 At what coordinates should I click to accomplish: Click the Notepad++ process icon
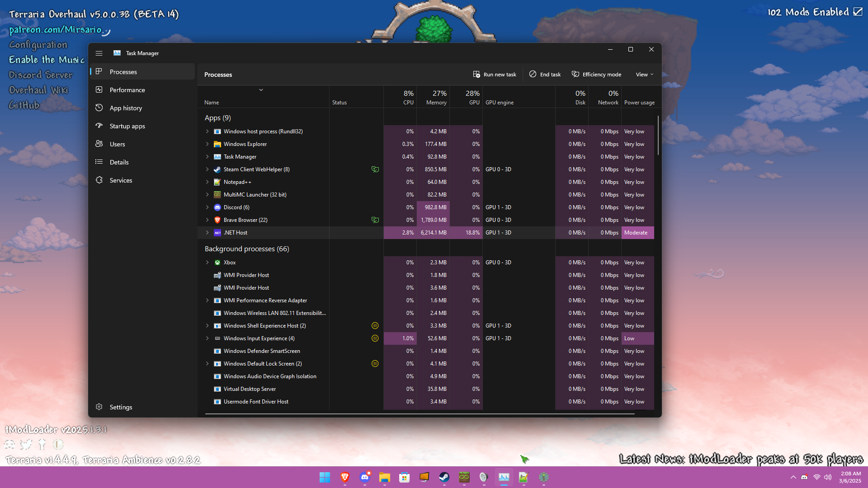click(217, 182)
